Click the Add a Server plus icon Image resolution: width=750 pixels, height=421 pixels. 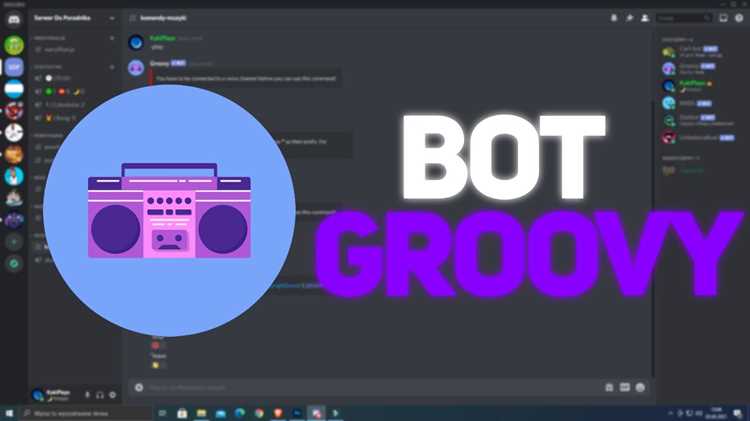coord(14,242)
